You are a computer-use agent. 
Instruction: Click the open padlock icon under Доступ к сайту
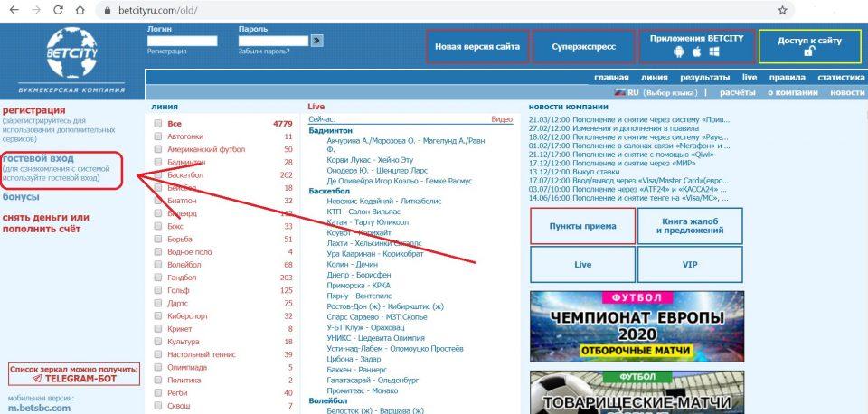(x=809, y=53)
